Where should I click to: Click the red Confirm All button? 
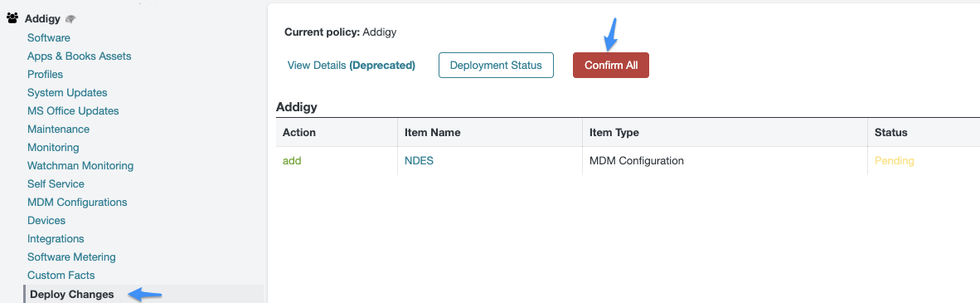pos(611,65)
